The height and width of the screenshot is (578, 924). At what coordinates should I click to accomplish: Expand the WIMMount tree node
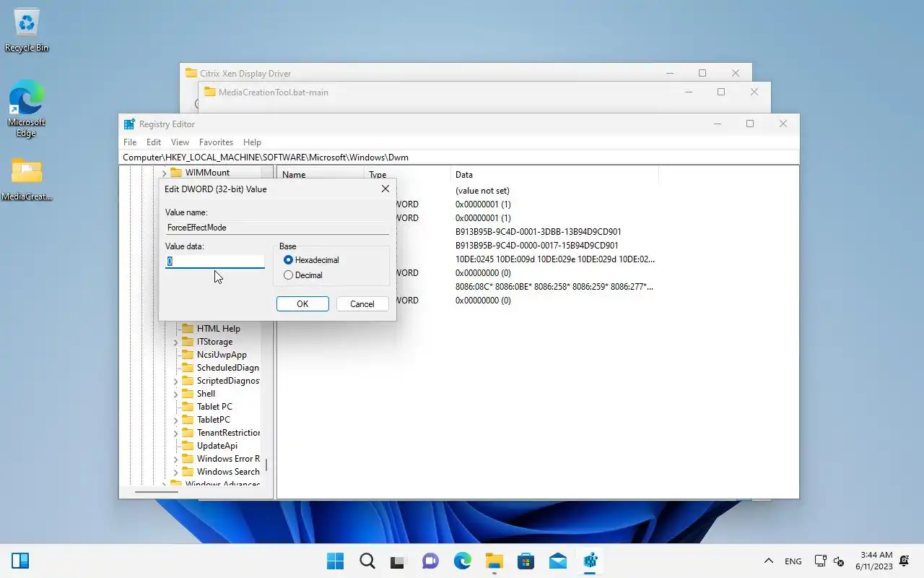(x=164, y=173)
